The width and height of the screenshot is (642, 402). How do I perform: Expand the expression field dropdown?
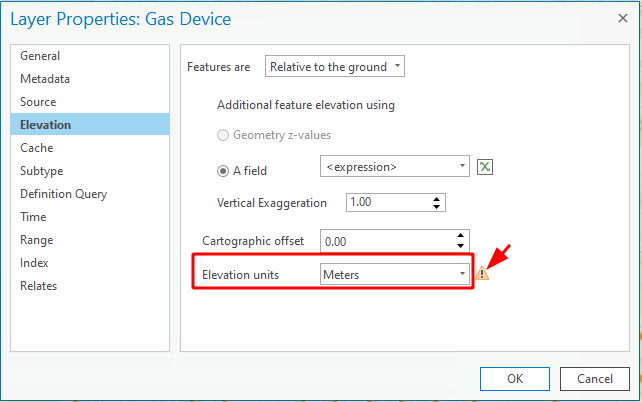coord(395,166)
